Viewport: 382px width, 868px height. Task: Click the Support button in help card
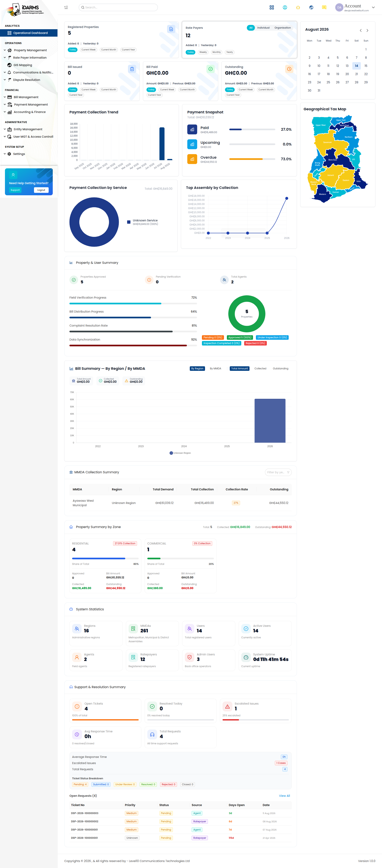[15, 190]
